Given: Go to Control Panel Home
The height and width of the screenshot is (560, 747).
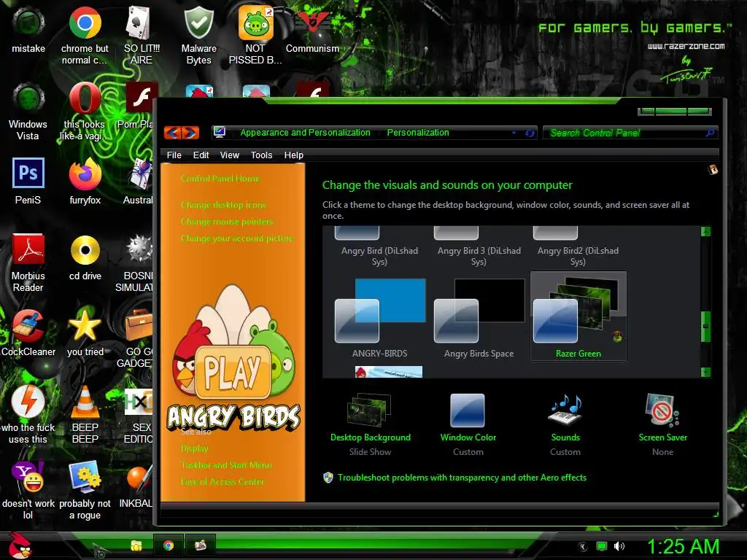Looking at the screenshot, I should tap(220, 179).
